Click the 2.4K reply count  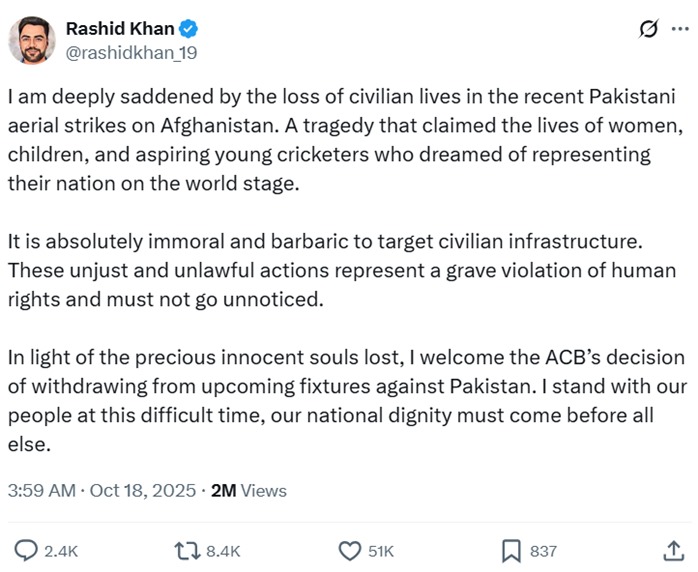[x=61, y=551]
